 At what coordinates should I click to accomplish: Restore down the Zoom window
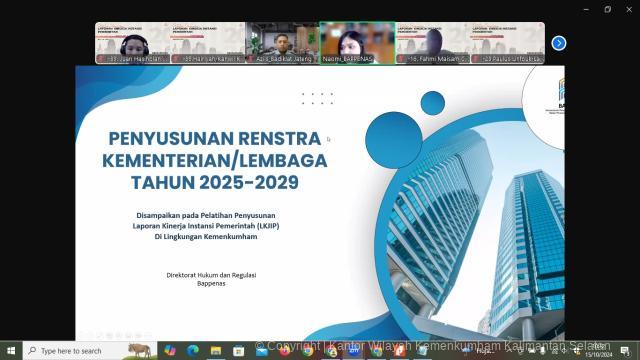608,9
